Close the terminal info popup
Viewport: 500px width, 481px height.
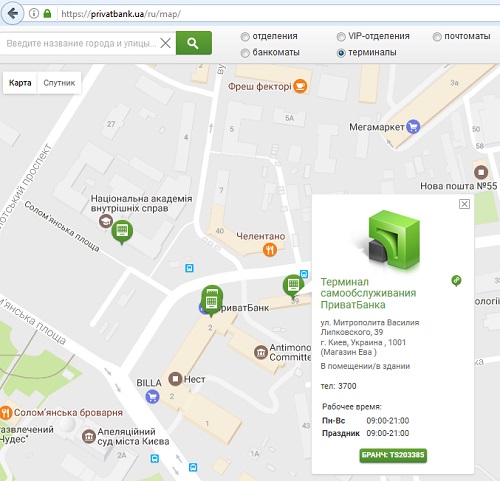tap(464, 204)
